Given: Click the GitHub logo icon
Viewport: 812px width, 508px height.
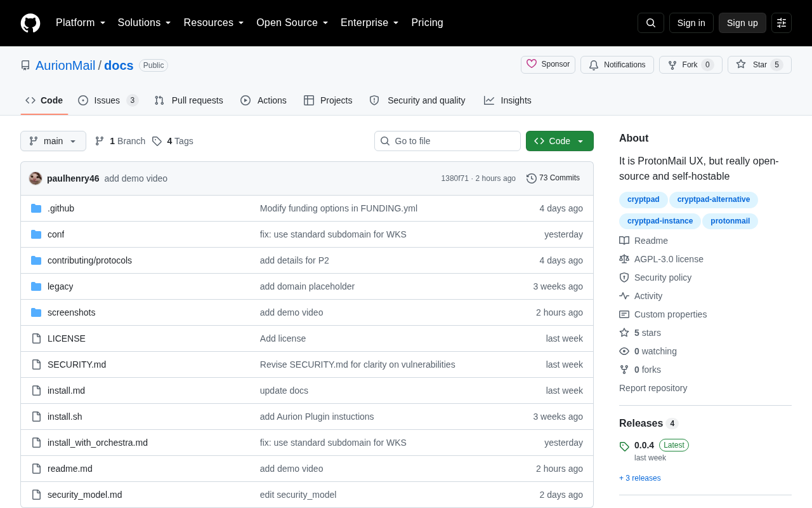Looking at the screenshot, I should coord(30,23).
